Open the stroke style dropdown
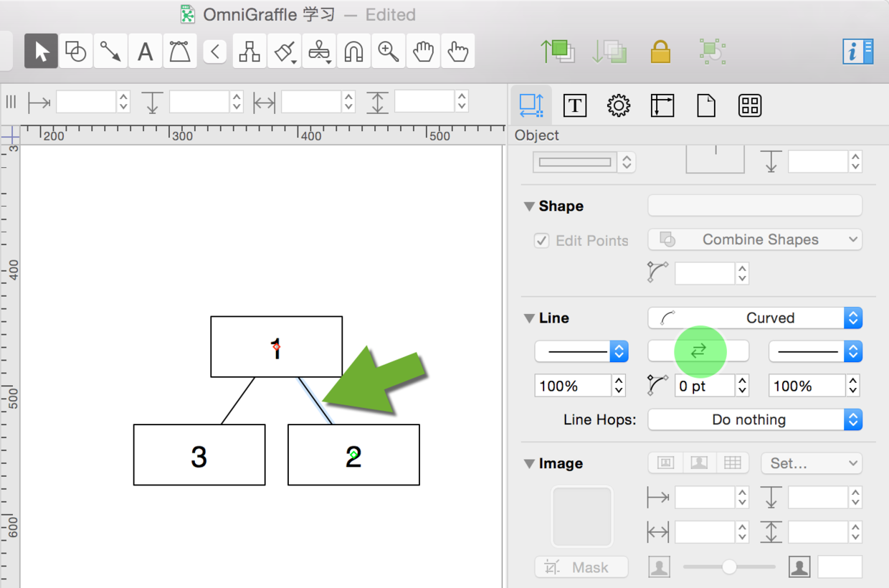Image resolution: width=889 pixels, height=588 pixels. tap(583, 162)
